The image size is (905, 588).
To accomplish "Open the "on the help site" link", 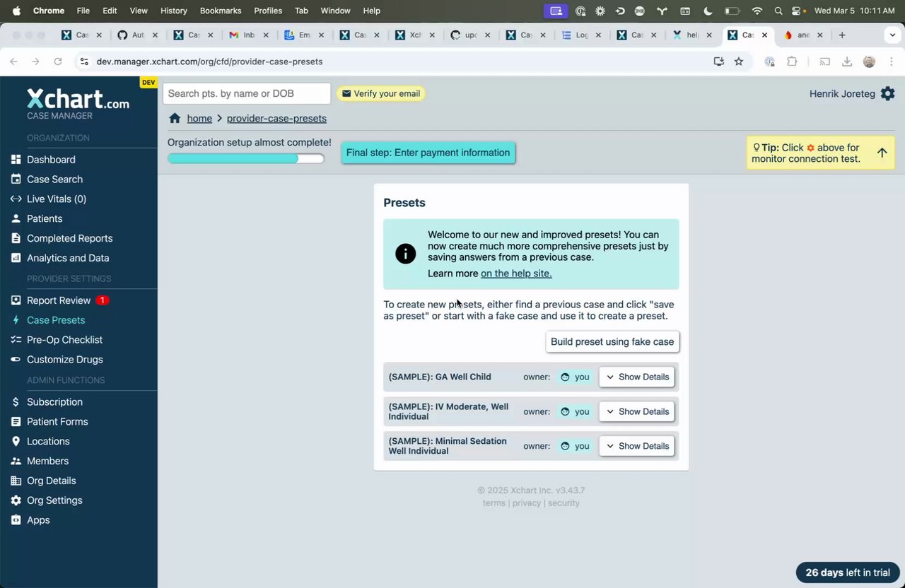I will (516, 274).
